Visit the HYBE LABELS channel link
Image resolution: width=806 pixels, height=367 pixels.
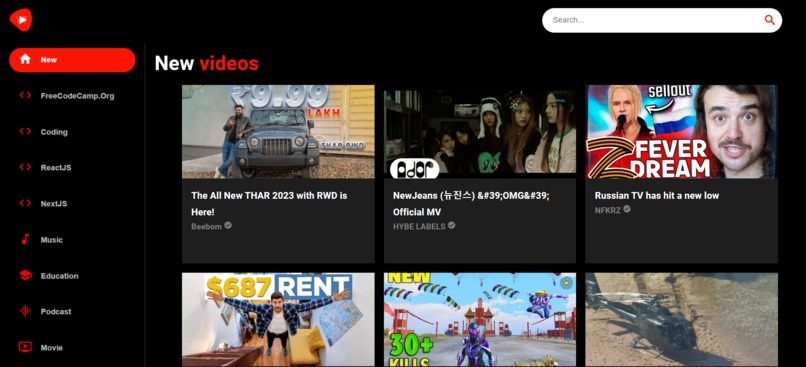pos(419,226)
